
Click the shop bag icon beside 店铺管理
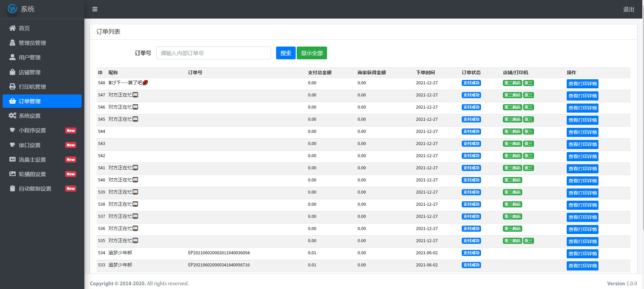pos(12,72)
